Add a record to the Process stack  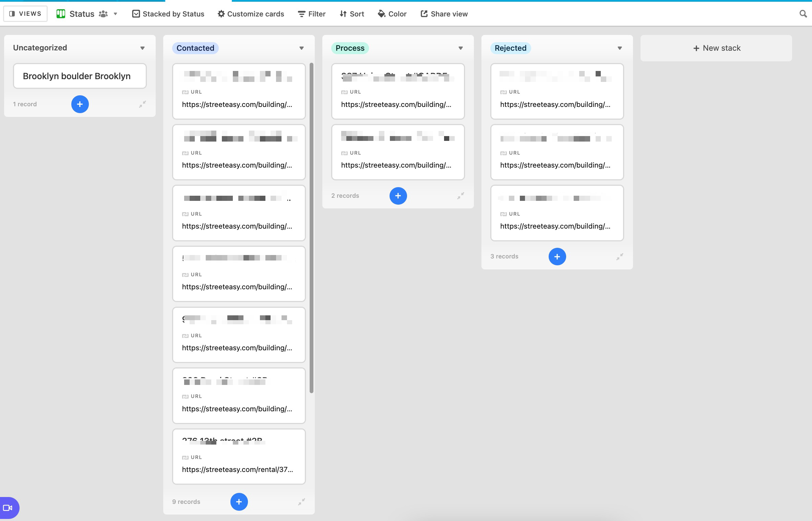coord(398,196)
